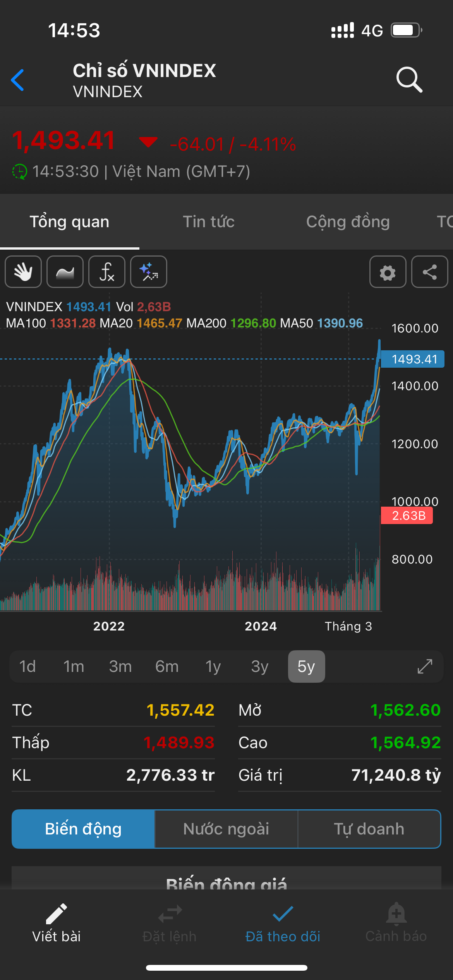Tap the Mở value 1,562.60
This screenshot has height=980, width=453.
(405, 710)
